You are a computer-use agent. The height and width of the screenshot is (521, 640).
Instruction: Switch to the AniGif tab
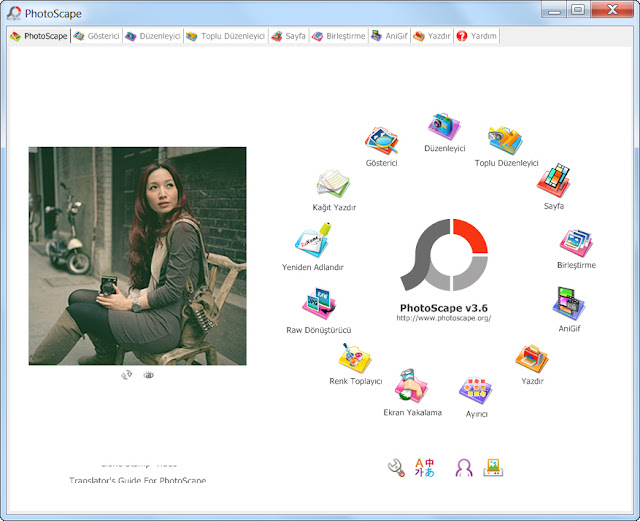click(389, 36)
